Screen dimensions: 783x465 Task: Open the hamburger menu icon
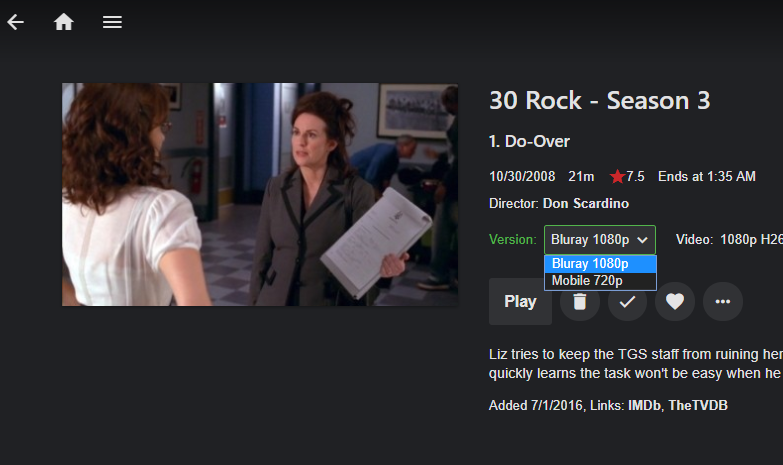112,22
